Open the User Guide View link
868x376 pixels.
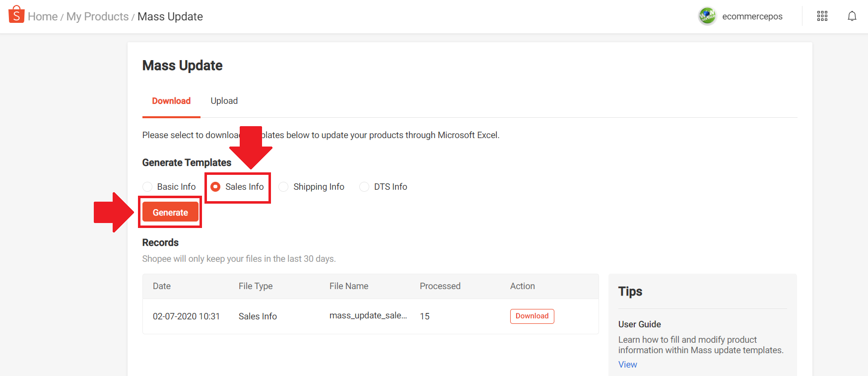[627, 365]
